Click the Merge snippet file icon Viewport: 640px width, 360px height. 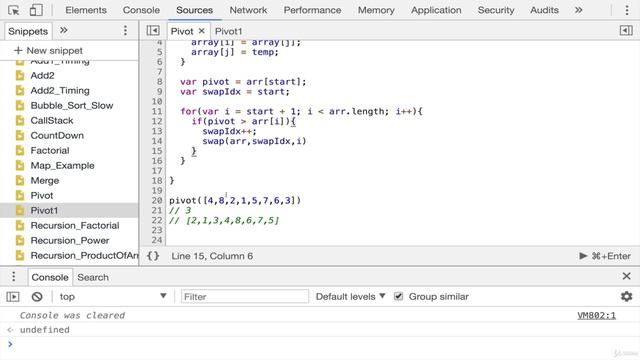click(20, 181)
